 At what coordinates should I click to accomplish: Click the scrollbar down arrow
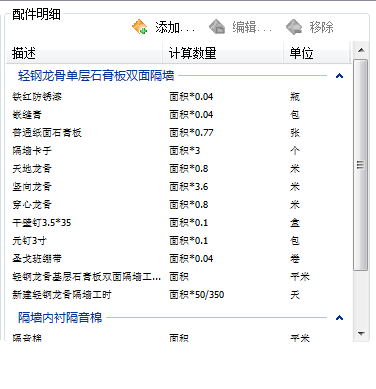[x=361, y=333]
